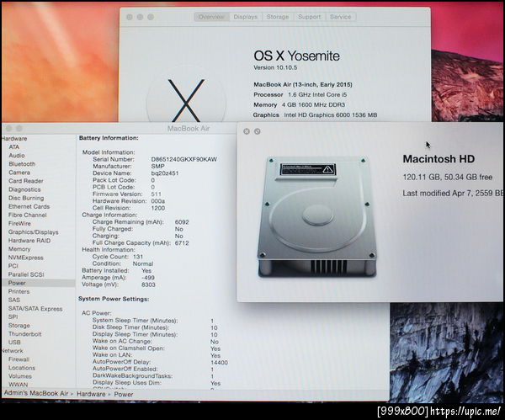This screenshot has width=505, height=420.
Task: Open the Storage sidebar entry
Action: click(x=19, y=325)
